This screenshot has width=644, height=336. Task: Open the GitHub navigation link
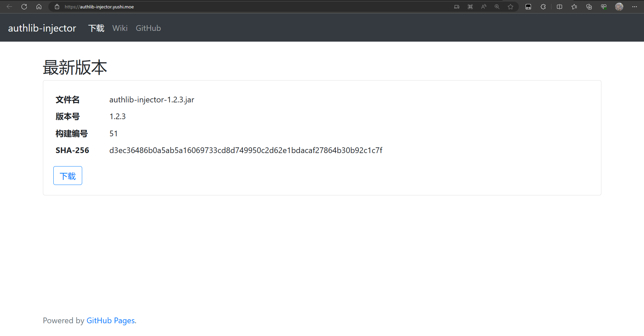click(x=148, y=28)
